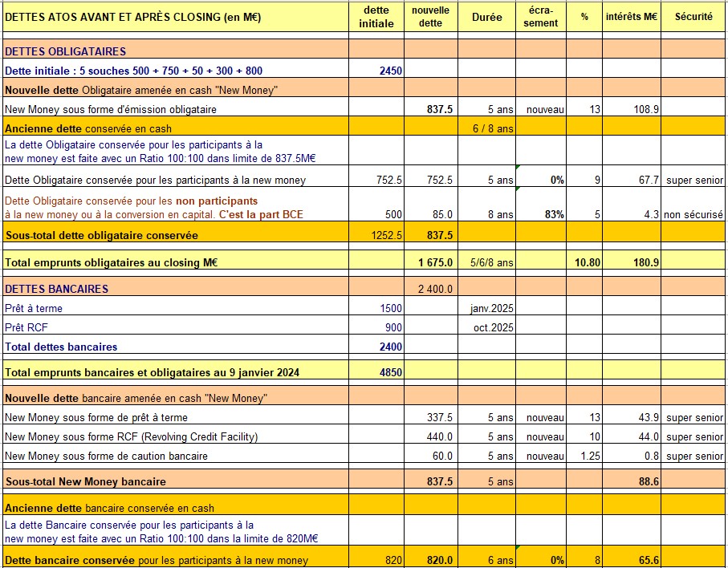This screenshot has width=728, height=568.
Task: Select the 900 RCF loan value
Action: coord(394,327)
